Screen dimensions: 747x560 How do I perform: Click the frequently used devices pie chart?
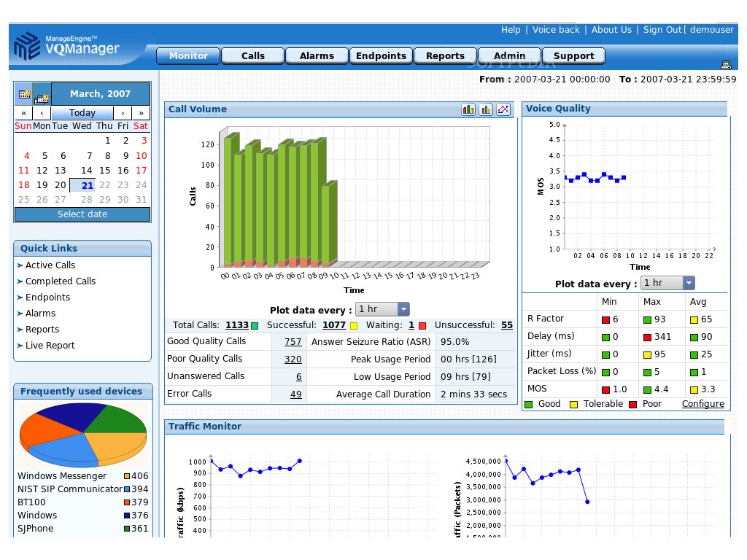click(83, 435)
